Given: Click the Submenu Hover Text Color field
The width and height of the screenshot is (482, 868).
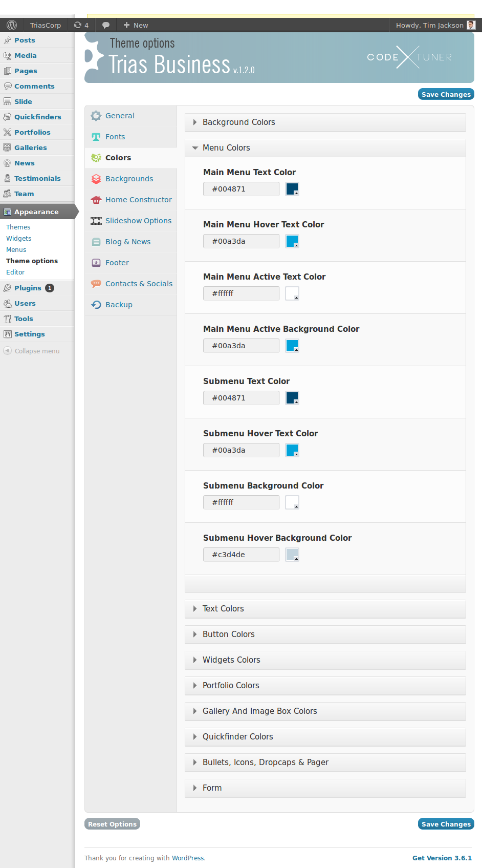Looking at the screenshot, I should pos(242,450).
